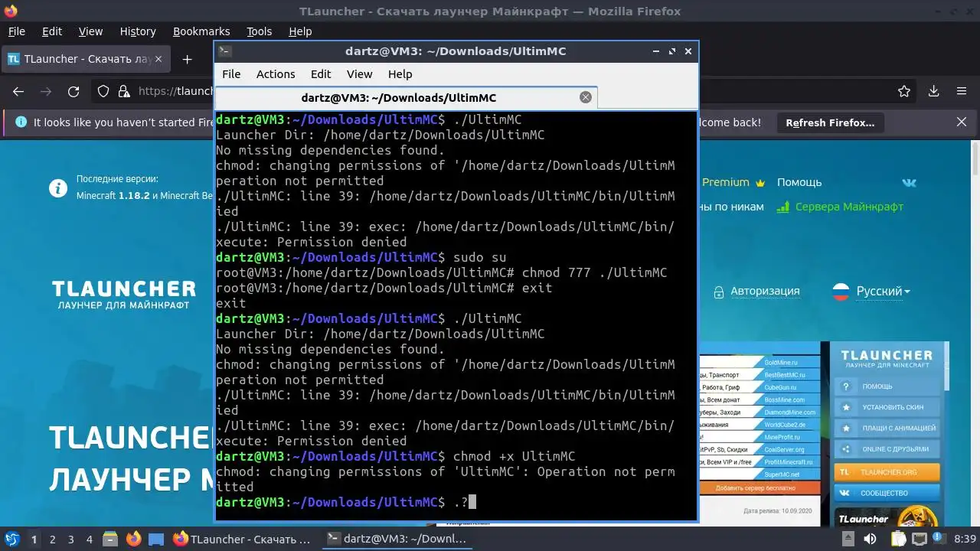Click the Premium link with crown
Image resolution: width=980 pixels, height=551 pixels.
click(733, 182)
